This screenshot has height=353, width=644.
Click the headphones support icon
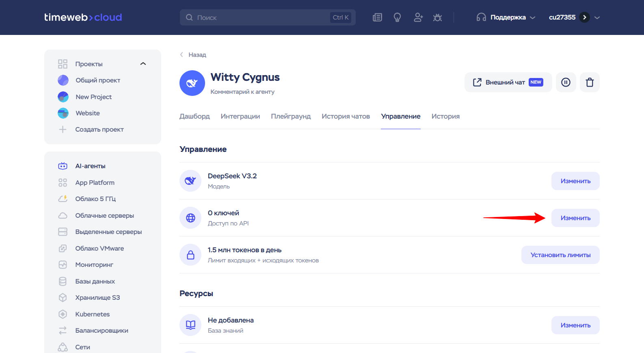tap(481, 17)
